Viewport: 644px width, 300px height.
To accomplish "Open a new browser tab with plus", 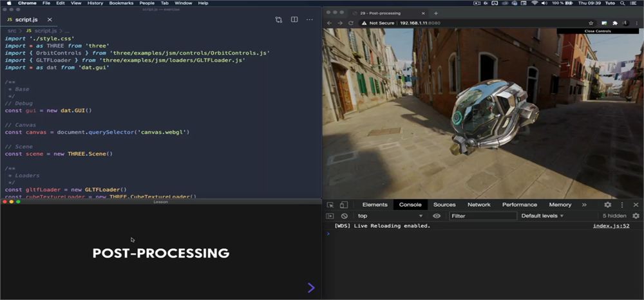I will tap(436, 13).
